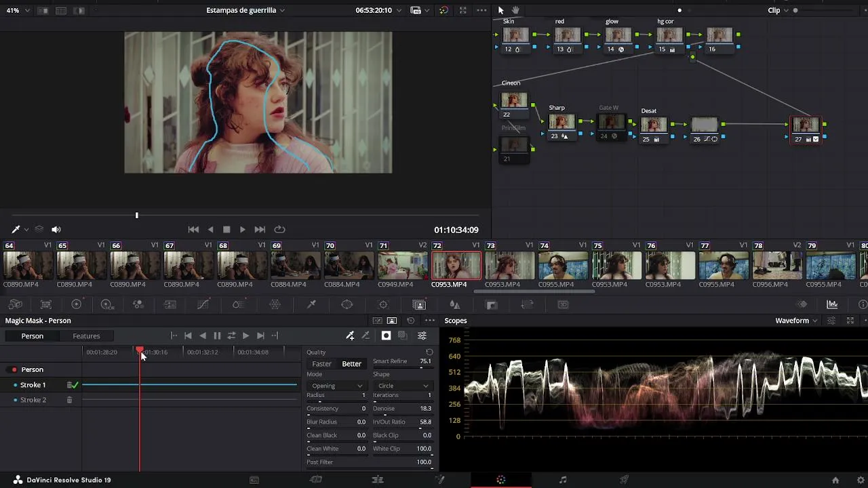
Task: Select the Color page
Action: (x=501, y=480)
